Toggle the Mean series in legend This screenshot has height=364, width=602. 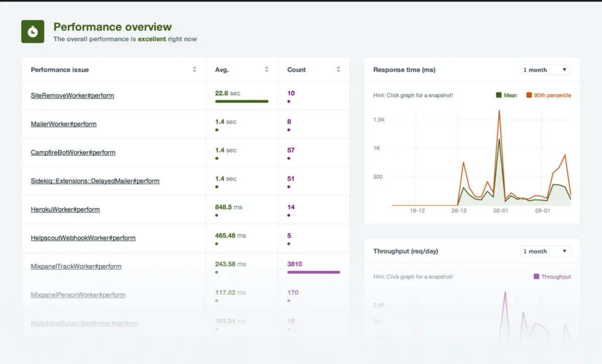507,95
